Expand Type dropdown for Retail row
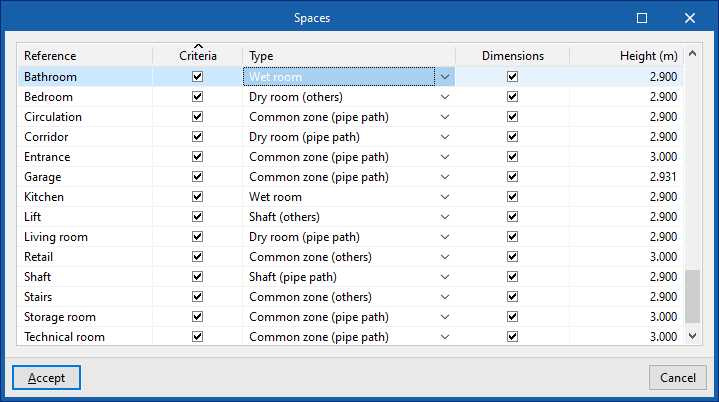This screenshot has height=402, width=719. pyautogui.click(x=445, y=257)
